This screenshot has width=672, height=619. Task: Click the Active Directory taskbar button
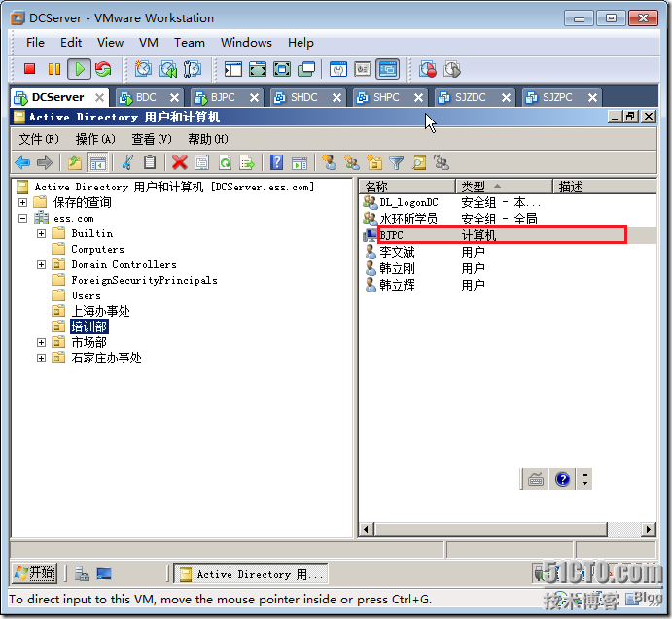251,574
